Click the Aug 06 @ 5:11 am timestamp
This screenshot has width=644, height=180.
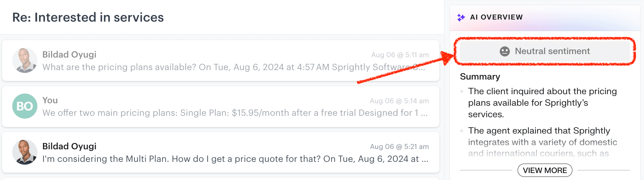point(400,55)
